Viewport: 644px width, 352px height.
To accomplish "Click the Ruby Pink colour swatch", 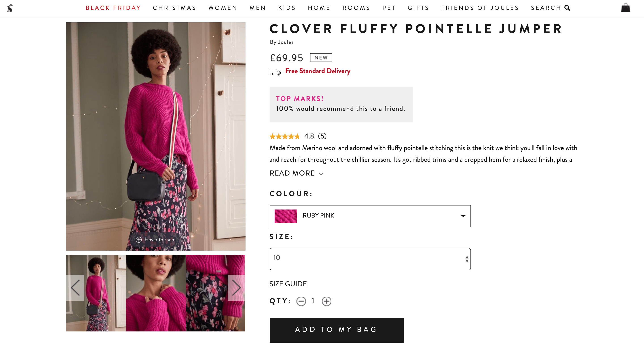I will (x=286, y=216).
